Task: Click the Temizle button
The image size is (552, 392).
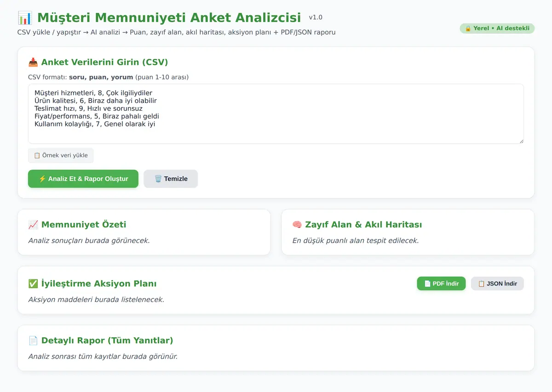Action: (171, 179)
